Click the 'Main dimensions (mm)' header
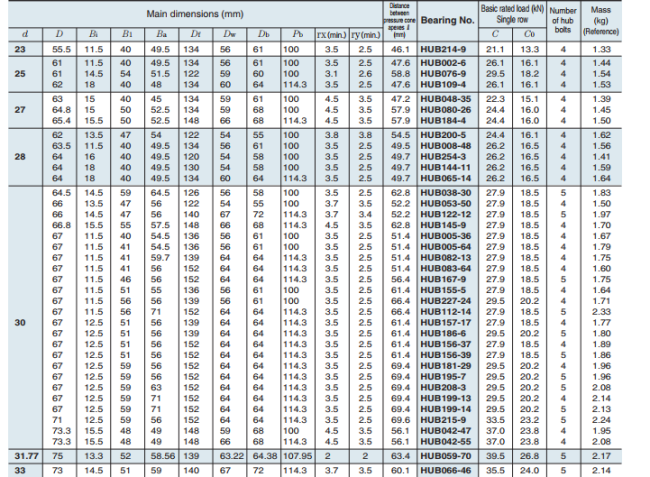The image size is (650, 477). tap(197, 16)
